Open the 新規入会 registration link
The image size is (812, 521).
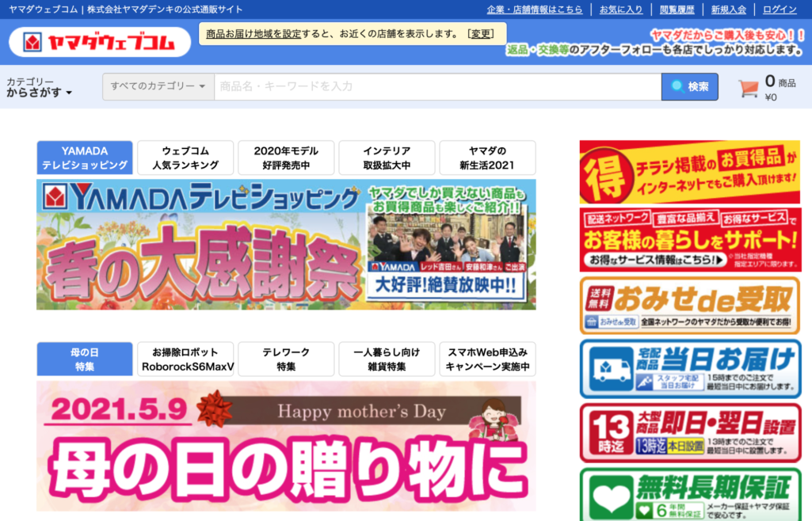pos(728,10)
